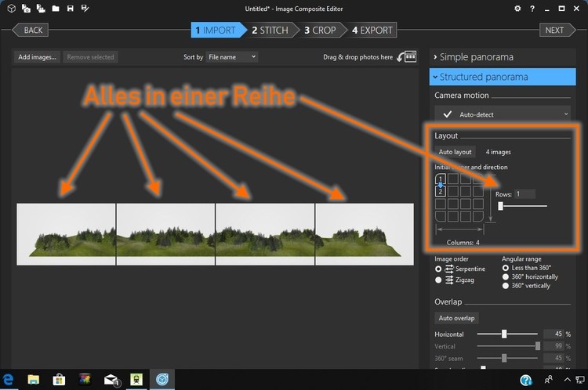This screenshot has width=588, height=390.
Task: Select Less than 360° angular range
Action: 506,268
